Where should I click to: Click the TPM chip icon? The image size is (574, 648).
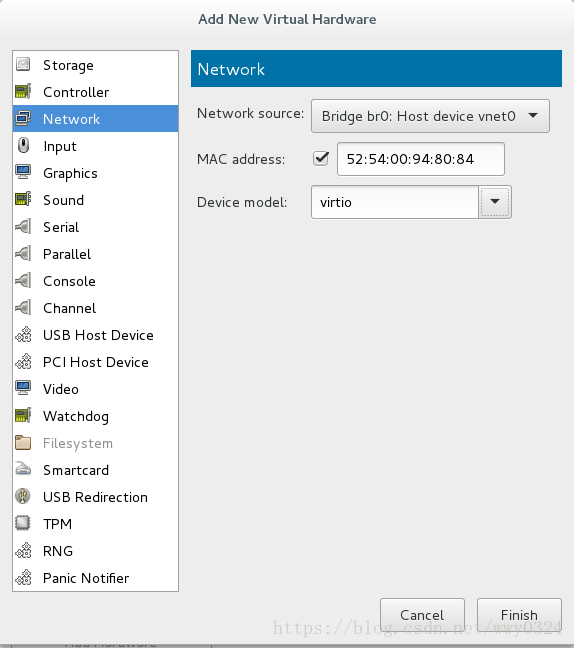click(x=23, y=524)
